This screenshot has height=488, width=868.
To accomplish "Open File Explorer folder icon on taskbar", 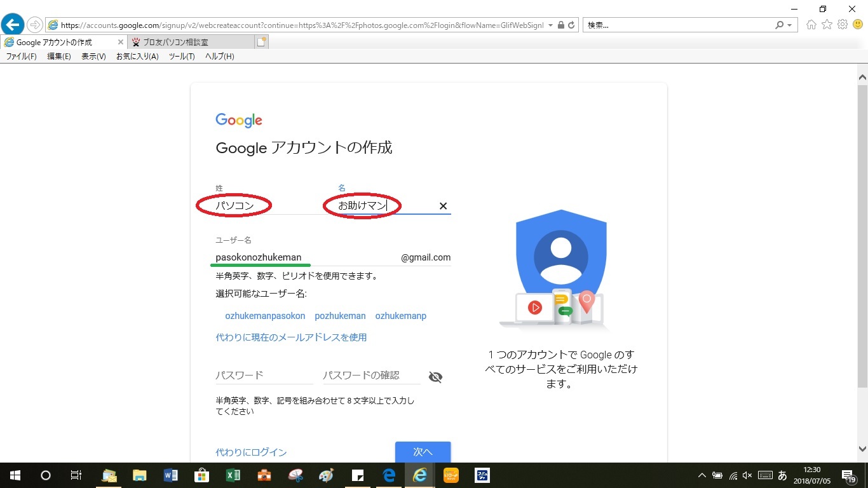I will (x=140, y=475).
